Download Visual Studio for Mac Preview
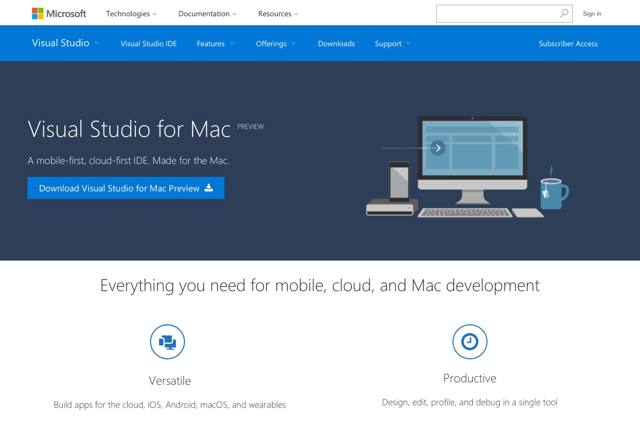Image resolution: width=640 pixels, height=441 pixels. (126, 188)
